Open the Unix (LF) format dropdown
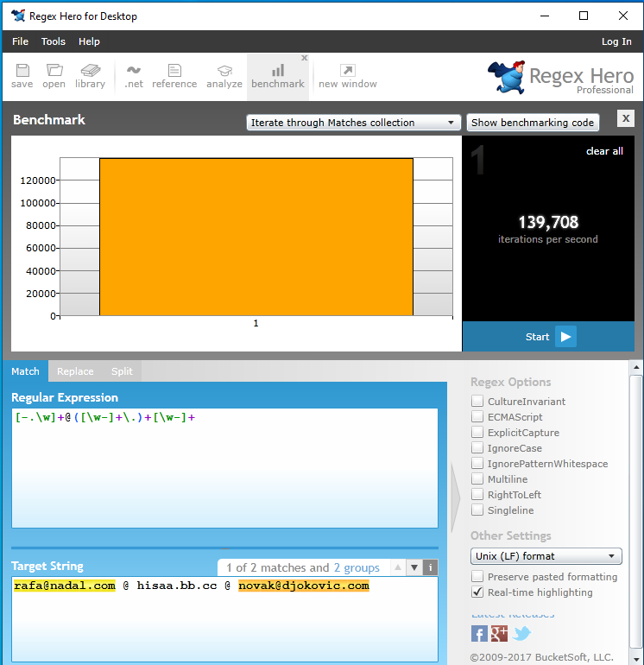644x665 pixels. 546,556
